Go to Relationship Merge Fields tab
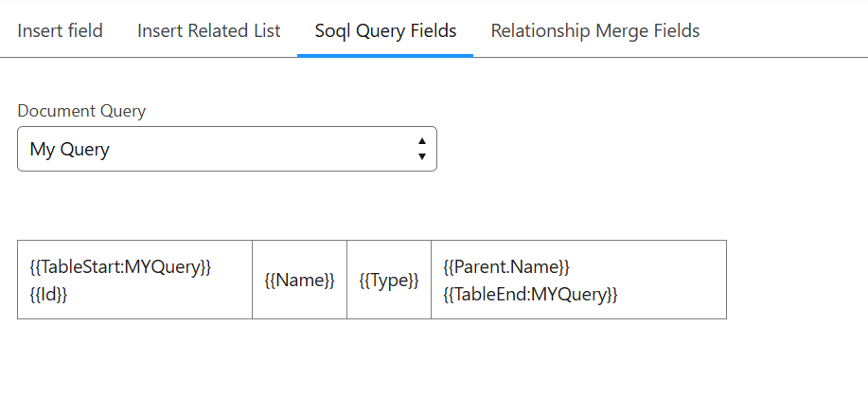Viewport: 868px width, 399px height. click(x=594, y=30)
